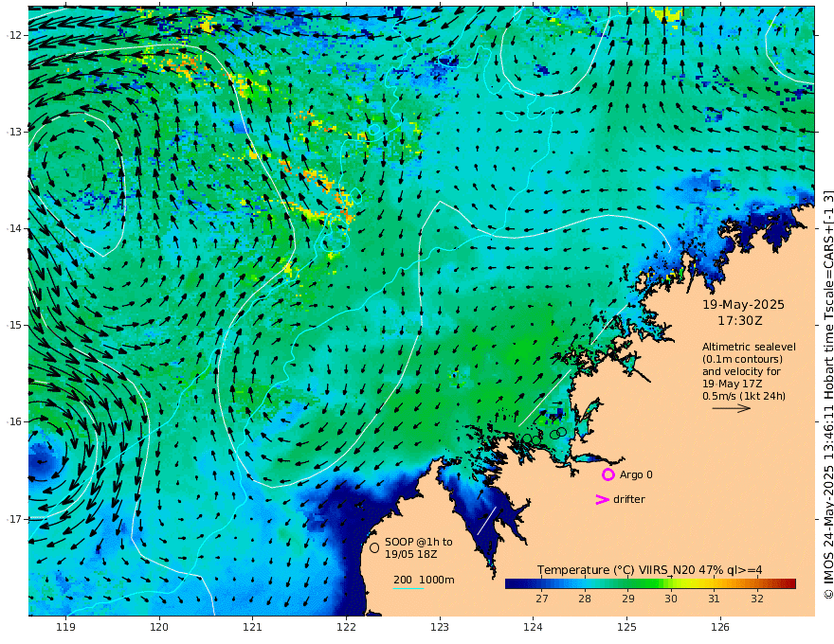This screenshot has height=644, width=834.
Task: Click the colorbar tick label 32
Action: point(757,599)
